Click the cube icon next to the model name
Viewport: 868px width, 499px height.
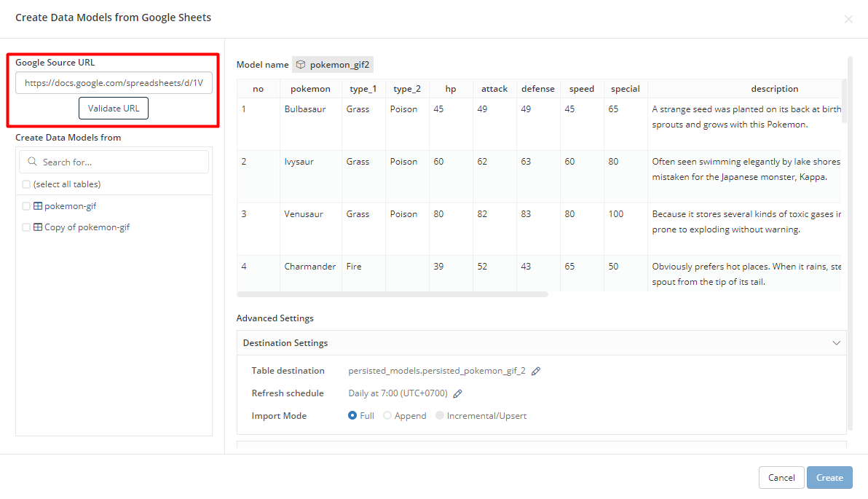pos(301,65)
